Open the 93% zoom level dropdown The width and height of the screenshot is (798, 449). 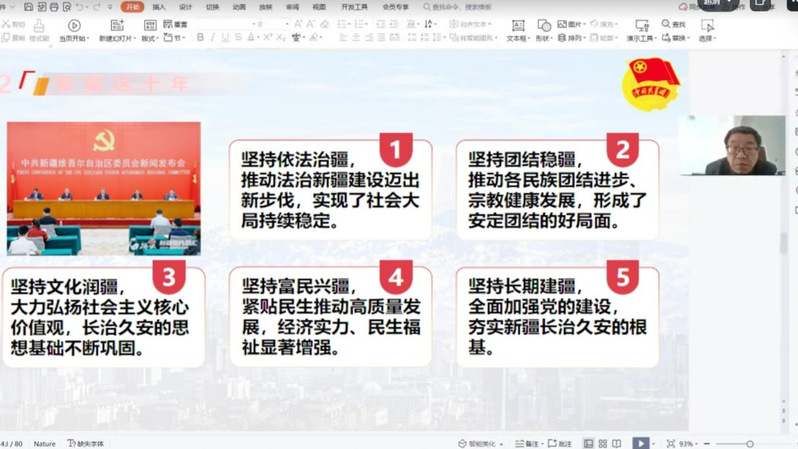[687, 443]
